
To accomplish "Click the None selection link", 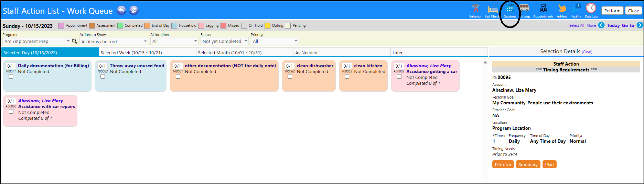I will point(591,25).
